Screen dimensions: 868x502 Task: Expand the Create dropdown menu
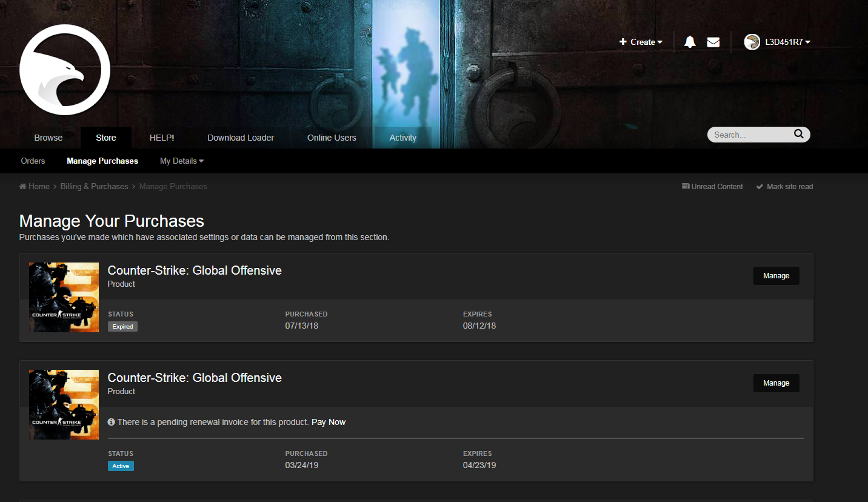641,42
